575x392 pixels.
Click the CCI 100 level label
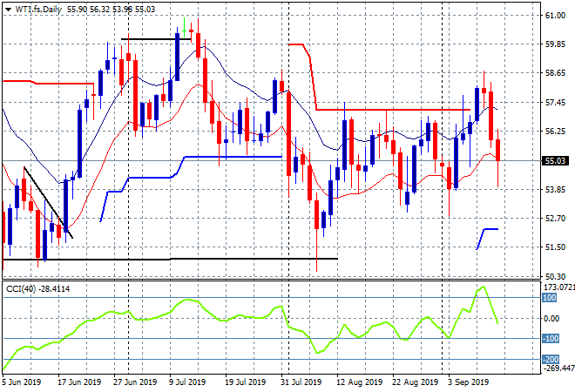tap(550, 297)
